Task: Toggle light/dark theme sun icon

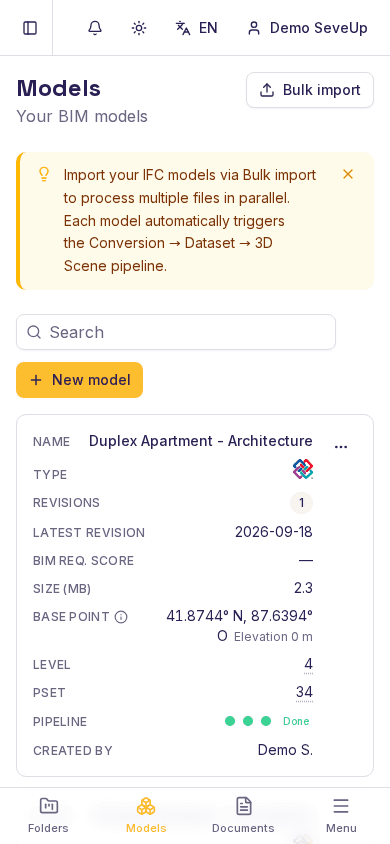Action: [139, 28]
